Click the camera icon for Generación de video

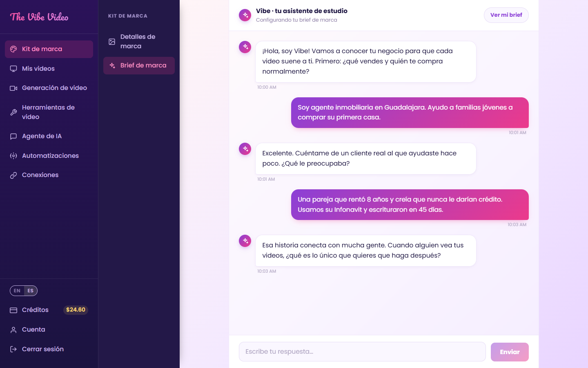tap(13, 88)
